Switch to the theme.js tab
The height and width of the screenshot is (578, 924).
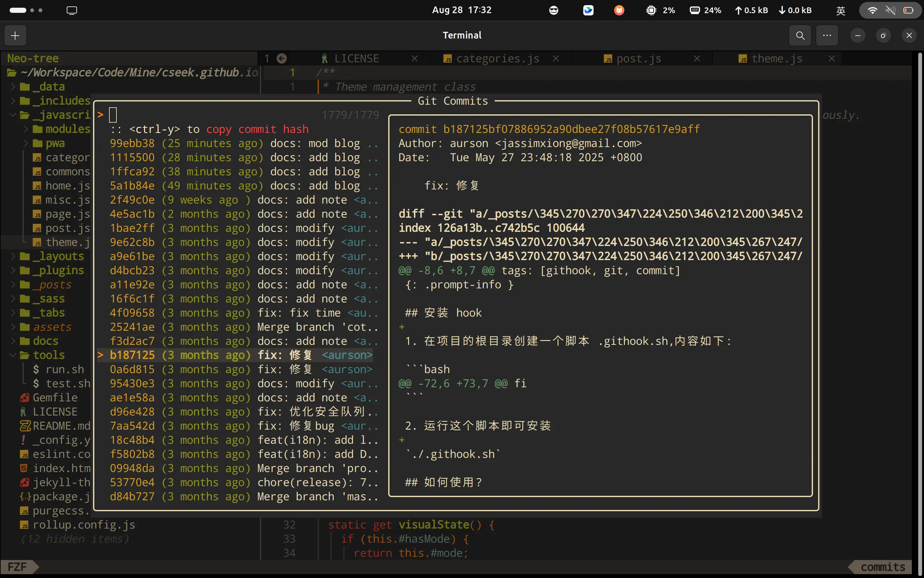(777, 58)
